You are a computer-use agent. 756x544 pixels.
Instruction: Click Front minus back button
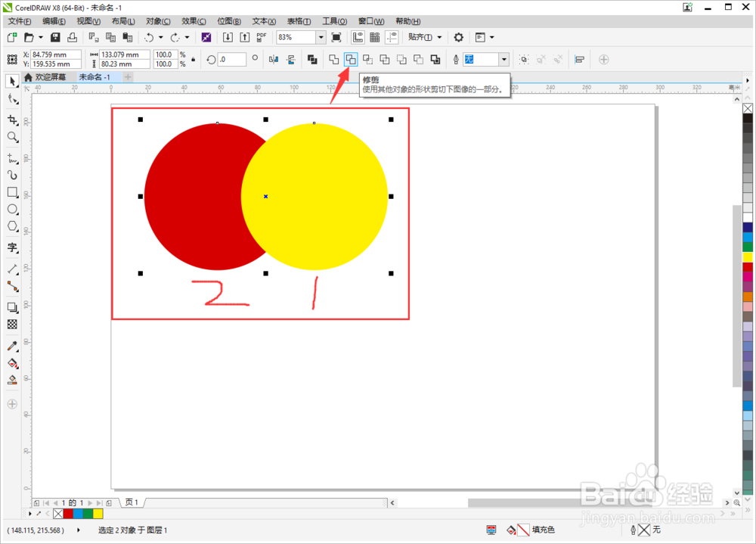click(x=401, y=59)
